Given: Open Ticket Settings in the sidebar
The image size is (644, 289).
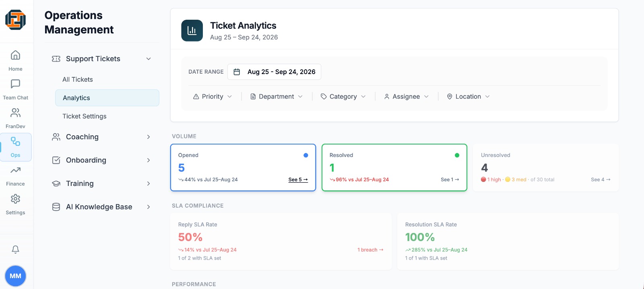Looking at the screenshot, I should coord(85,116).
